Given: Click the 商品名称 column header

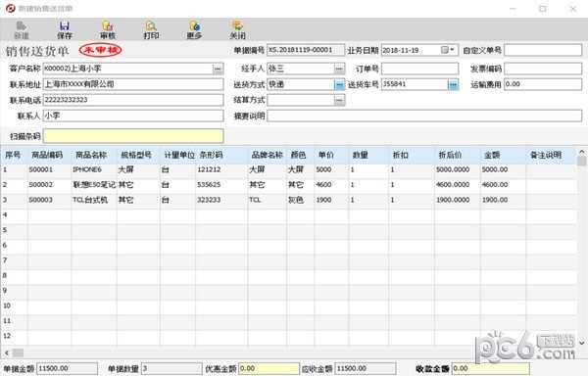Looking at the screenshot, I should pyautogui.click(x=94, y=155).
